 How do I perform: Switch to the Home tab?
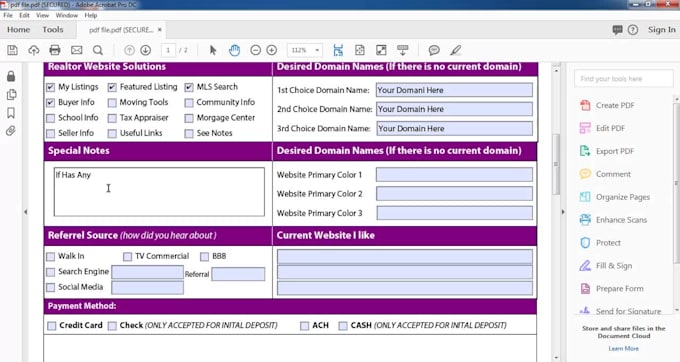point(18,30)
